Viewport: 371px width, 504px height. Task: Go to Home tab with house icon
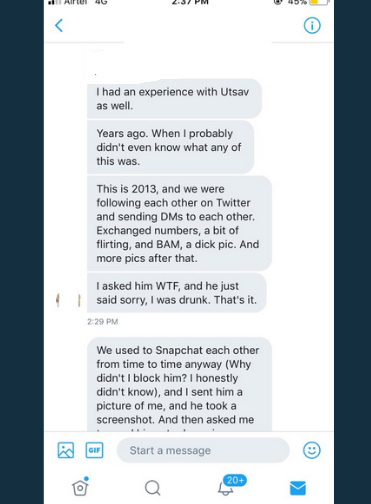tap(80, 487)
